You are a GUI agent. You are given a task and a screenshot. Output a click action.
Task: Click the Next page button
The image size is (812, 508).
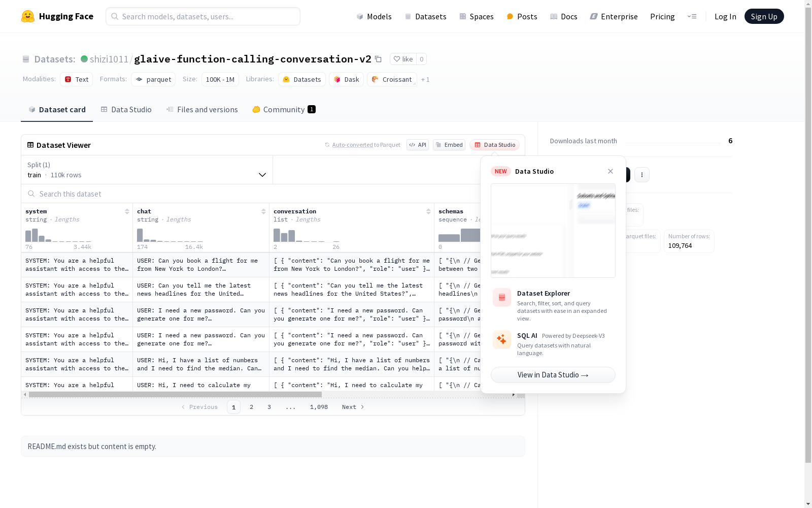(353, 407)
